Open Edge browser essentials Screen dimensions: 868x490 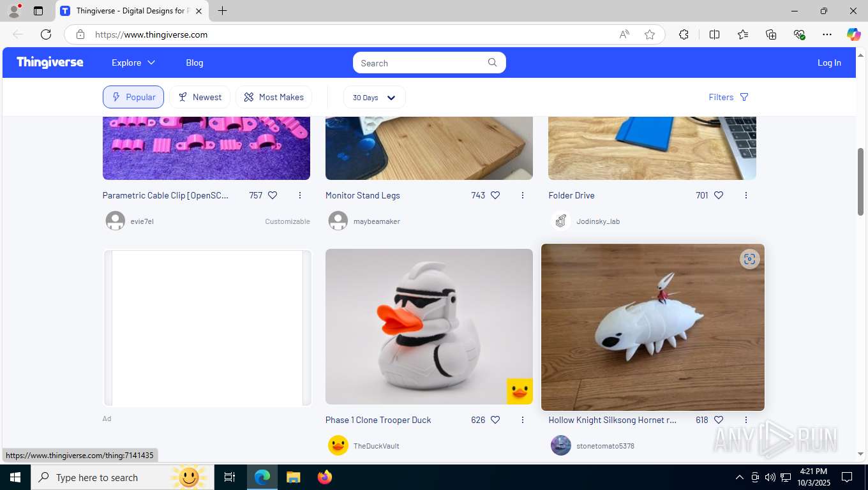coord(799,34)
